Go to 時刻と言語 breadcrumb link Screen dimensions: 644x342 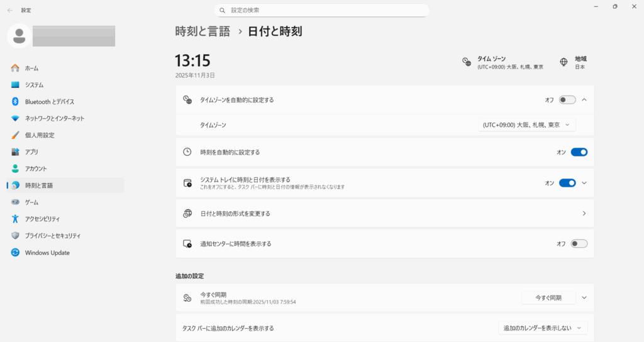tap(202, 31)
